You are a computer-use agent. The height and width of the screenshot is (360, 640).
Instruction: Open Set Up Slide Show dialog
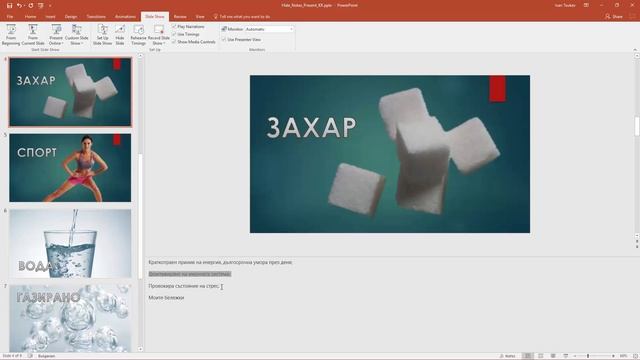coord(102,35)
